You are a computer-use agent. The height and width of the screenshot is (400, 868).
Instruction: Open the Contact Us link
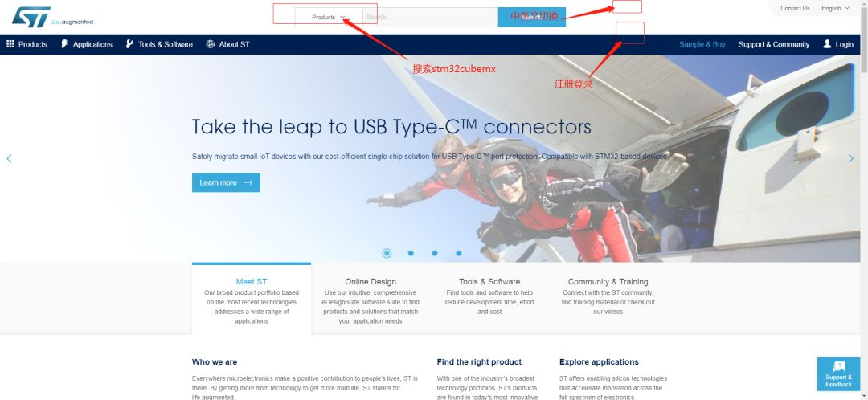click(795, 8)
